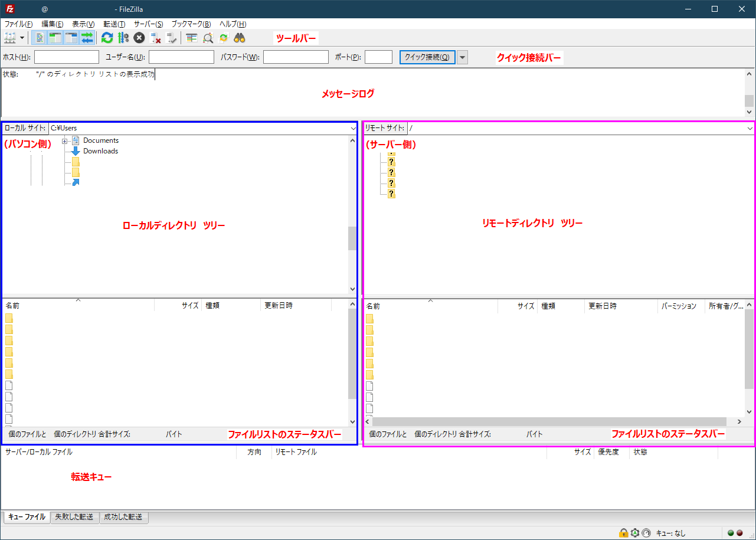Select Documents in the local tree

(x=101, y=140)
